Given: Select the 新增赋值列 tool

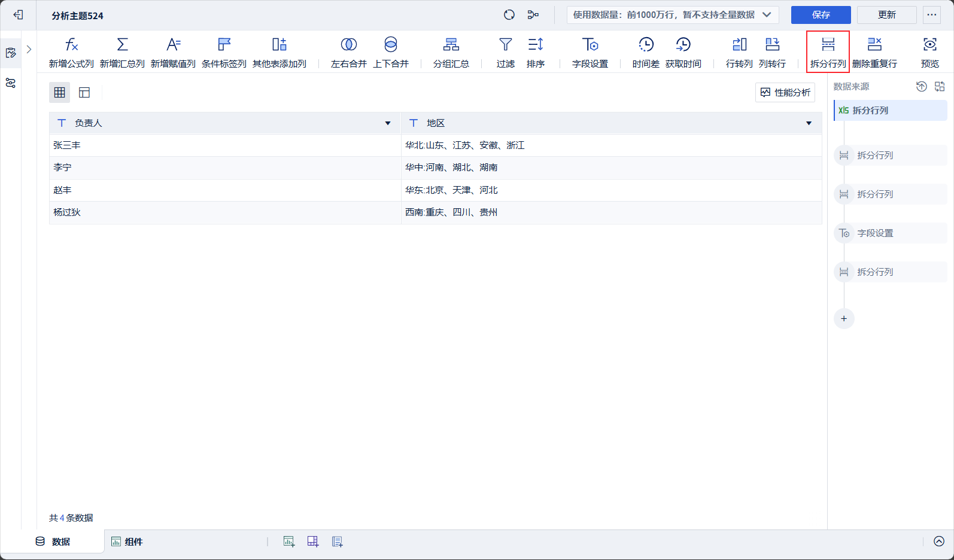Looking at the screenshot, I should (173, 52).
